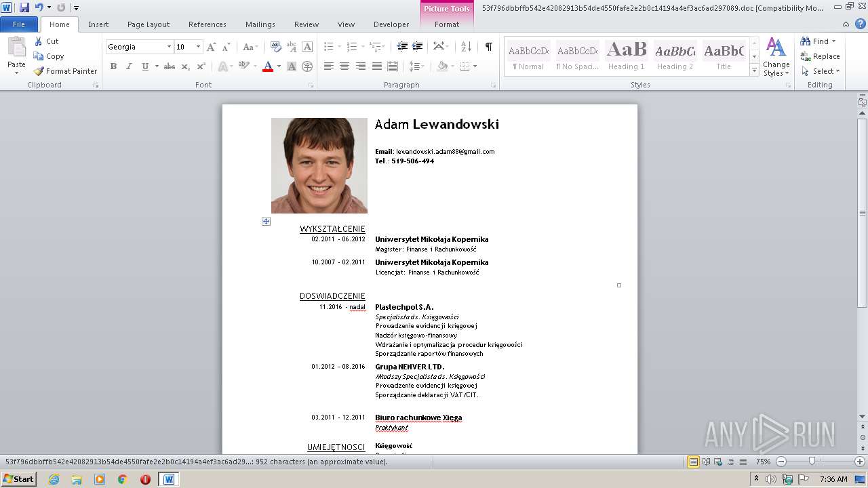This screenshot has width=868, height=488.
Task: Sort the selected text alphabetically
Action: tap(466, 47)
